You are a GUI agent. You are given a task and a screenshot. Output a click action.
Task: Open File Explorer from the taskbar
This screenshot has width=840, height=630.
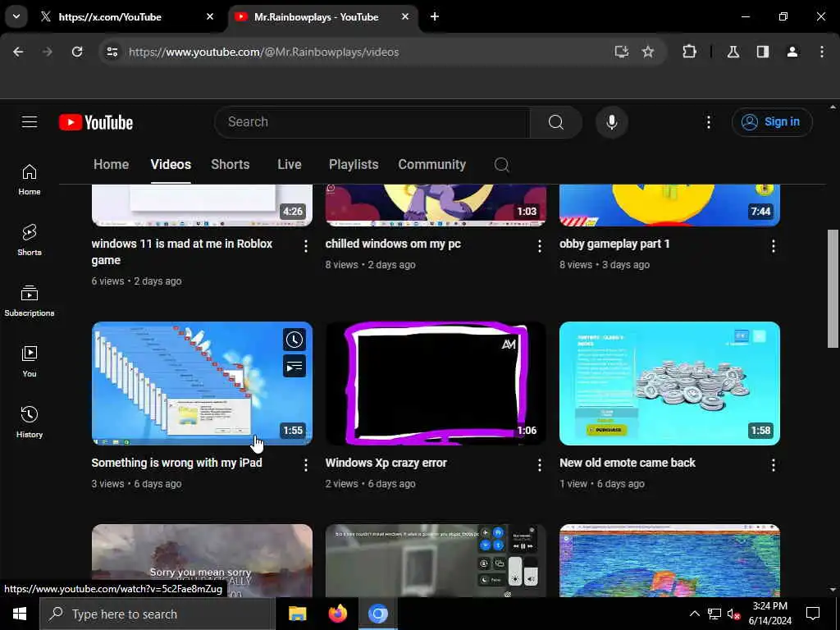pos(297,614)
